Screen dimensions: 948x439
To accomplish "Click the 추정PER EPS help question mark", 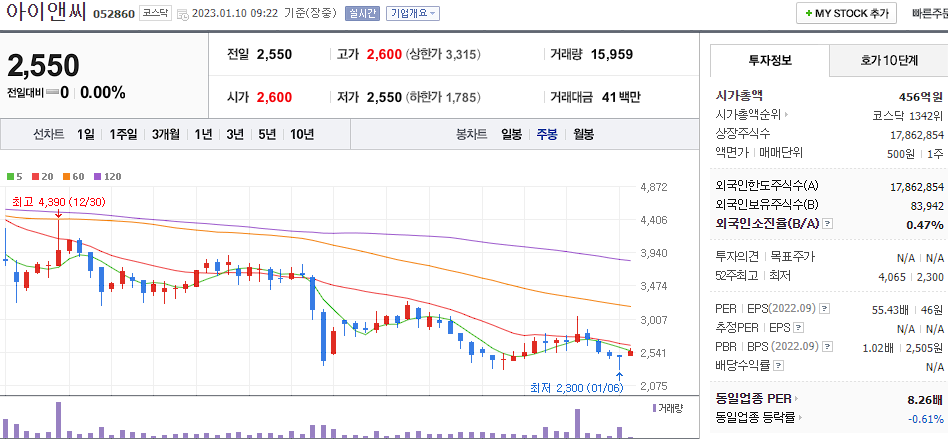I will [799, 328].
